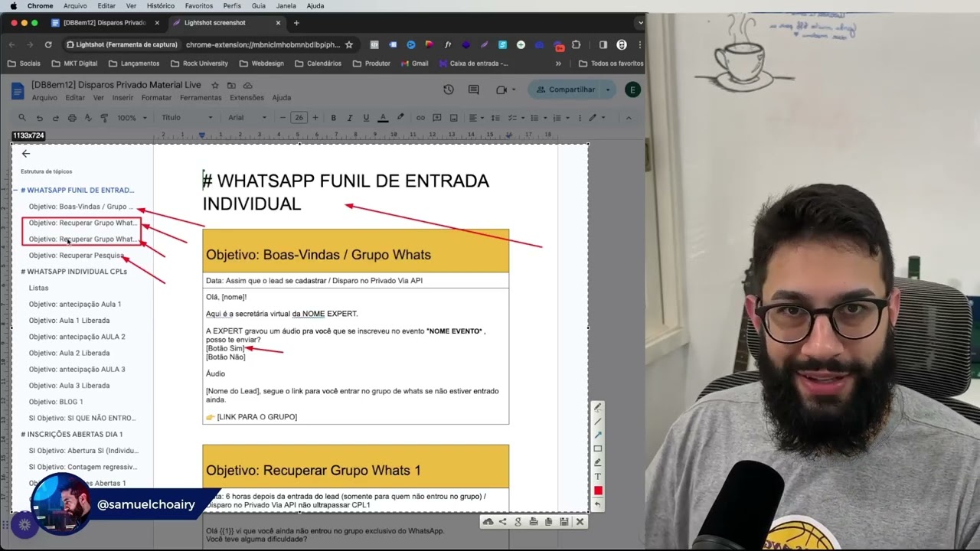Viewport: 980px width, 551px height.
Task: Open the numbered list dropdown
Action: (561, 118)
